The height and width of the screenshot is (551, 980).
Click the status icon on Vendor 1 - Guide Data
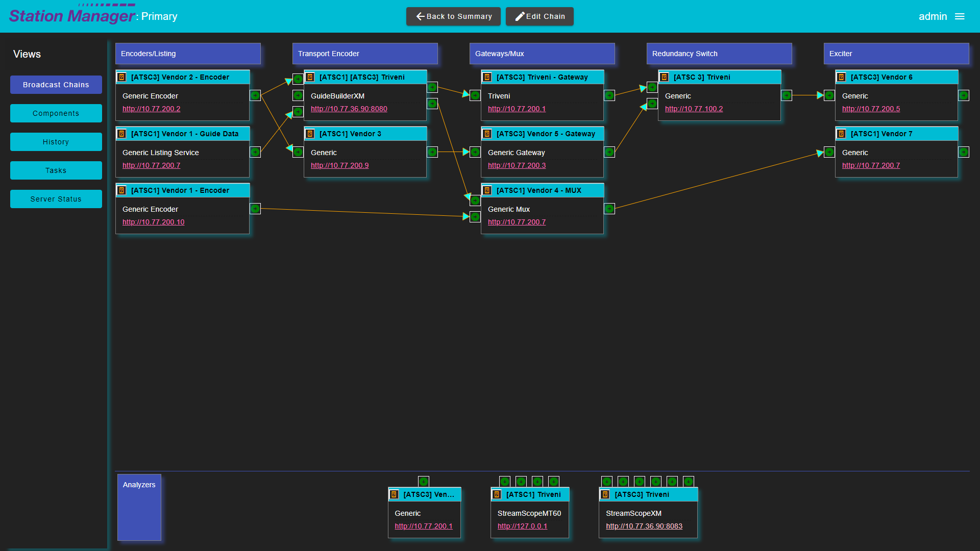click(x=122, y=134)
